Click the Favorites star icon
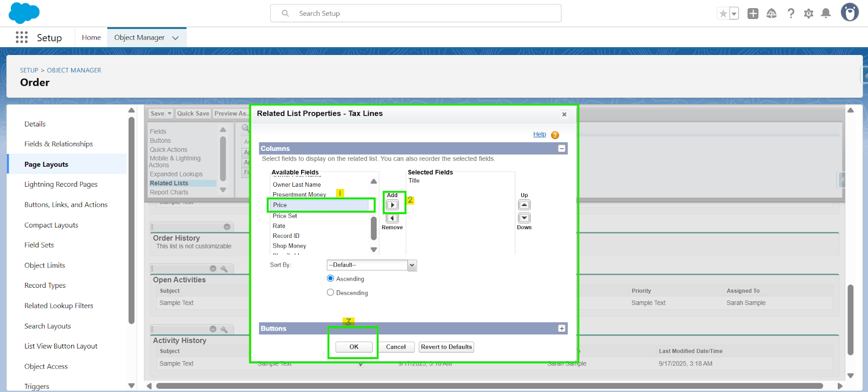This screenshot has width=868, height=392. (723, 14)
